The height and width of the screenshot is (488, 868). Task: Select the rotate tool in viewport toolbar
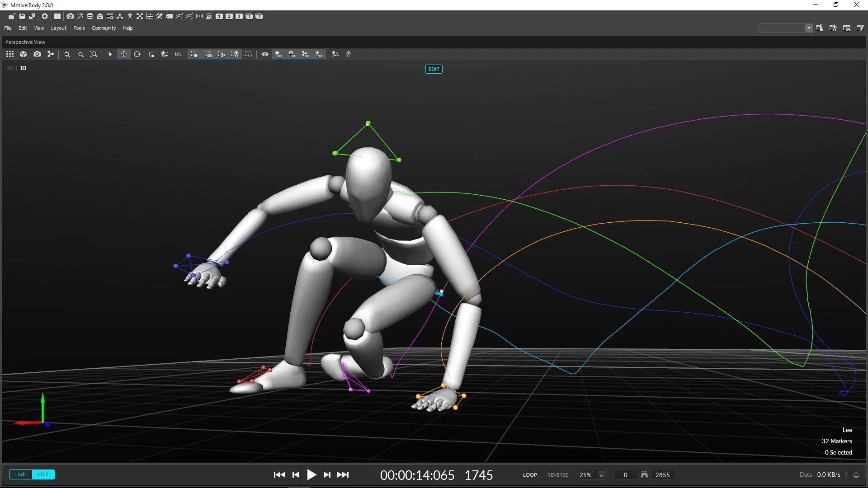pyautogui.click(x=137, y=54)
